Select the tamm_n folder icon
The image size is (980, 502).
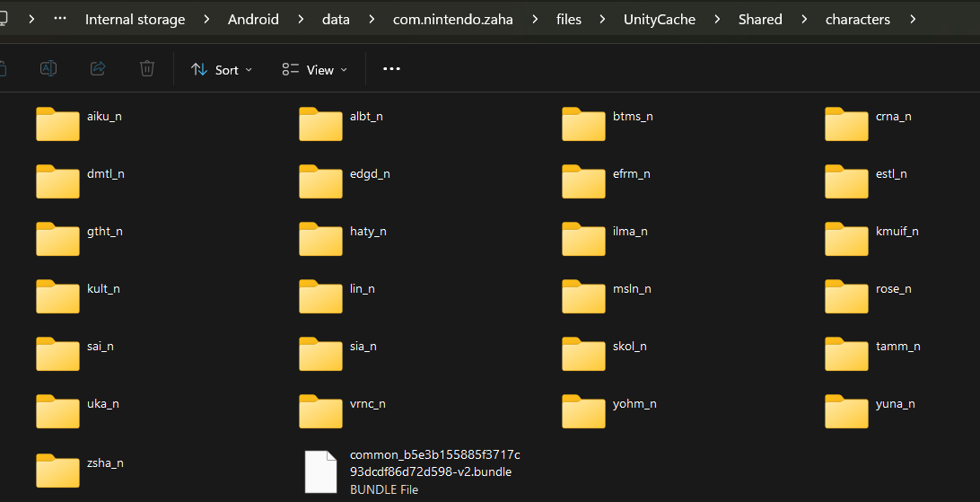[x=847, y=354]
